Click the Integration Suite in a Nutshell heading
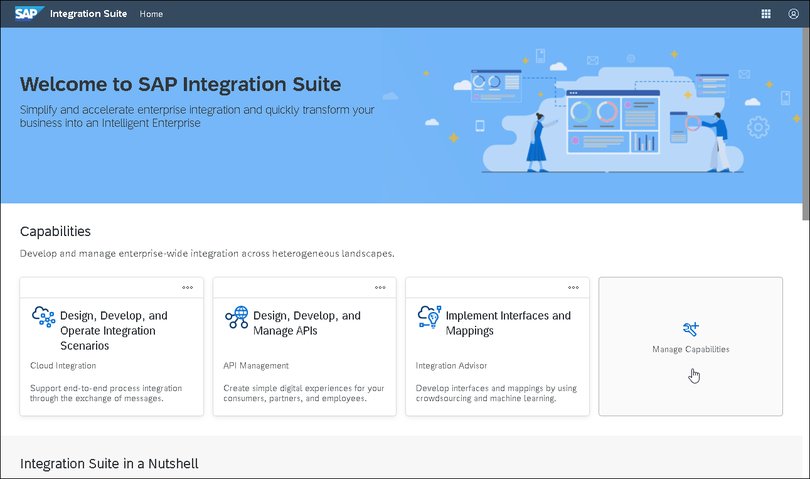This screenshot has width=810, height=479. pyautogui.click(x=109, y=463)
